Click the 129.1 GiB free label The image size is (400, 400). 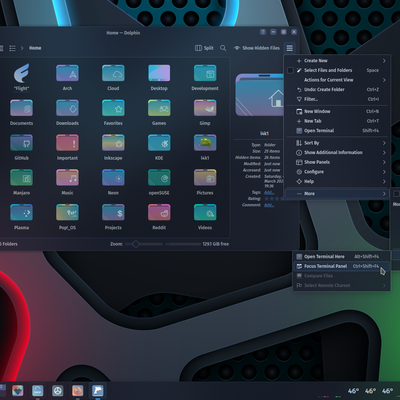pyautogui.click(x=216, y=244)
